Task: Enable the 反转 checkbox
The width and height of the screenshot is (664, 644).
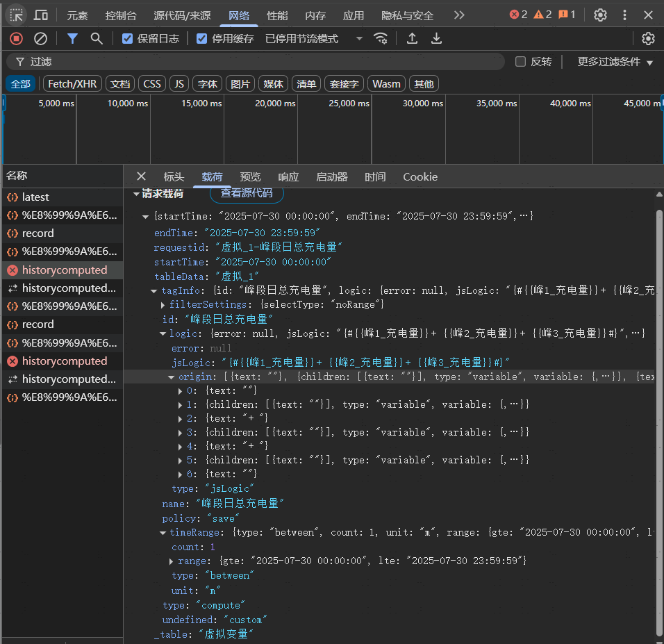Action: [x=520, y=62]
